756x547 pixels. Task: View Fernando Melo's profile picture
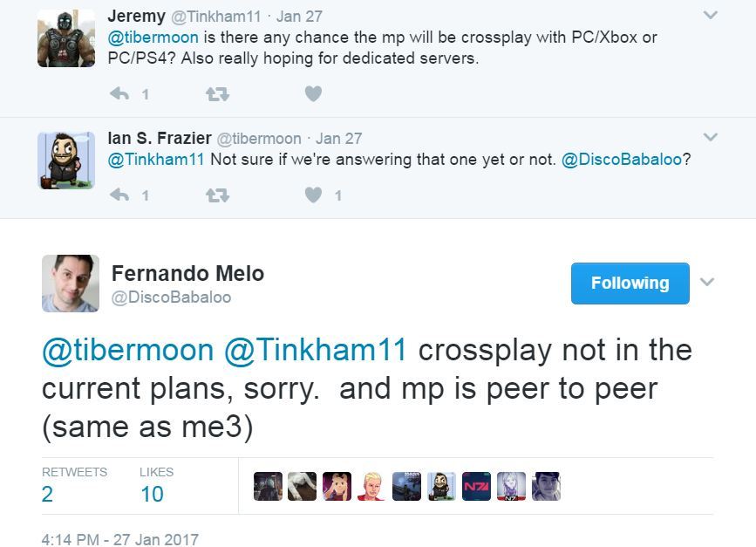click(x=70, y=284)
